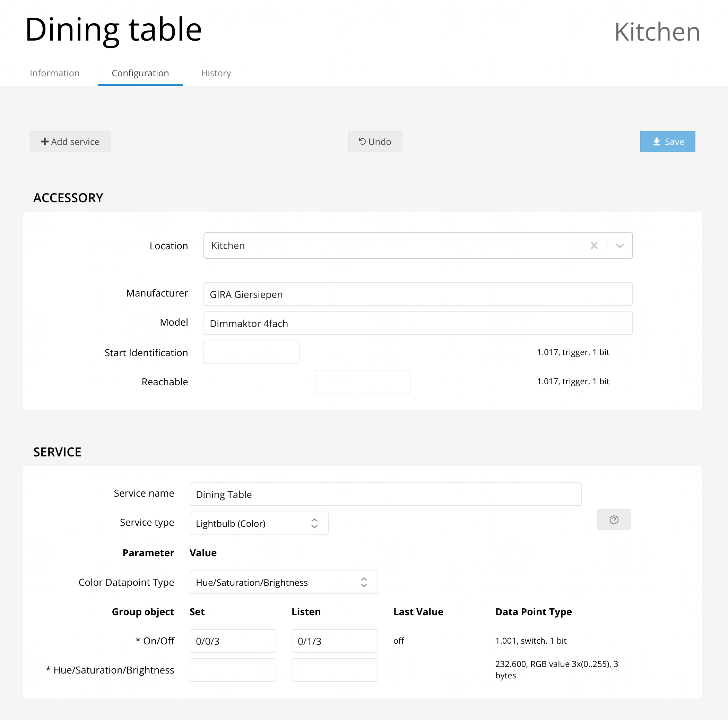Open the Color Datapoint Type dropdown
The height and width of the screenshot is (720, 728).
283,582
